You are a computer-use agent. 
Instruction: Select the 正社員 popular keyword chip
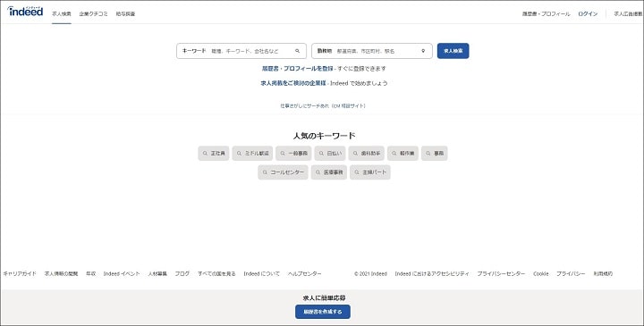click(x=214, y=154)
